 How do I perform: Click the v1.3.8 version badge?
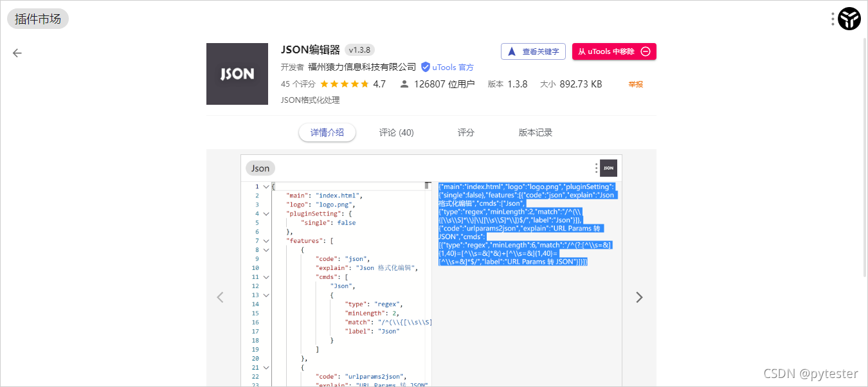pyautogui.click(x=360, y=50)
